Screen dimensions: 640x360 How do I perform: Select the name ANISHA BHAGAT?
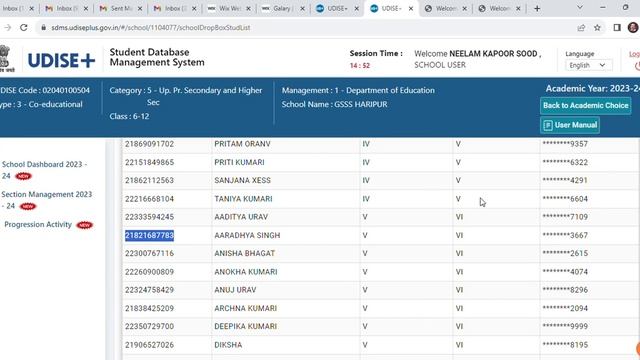click(244, 253)
